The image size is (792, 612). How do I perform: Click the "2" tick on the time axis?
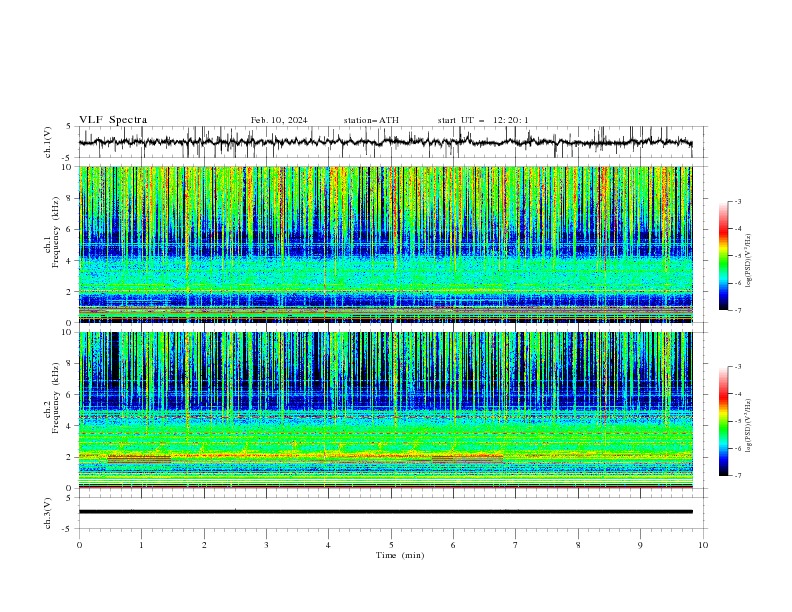pos(204,545)
